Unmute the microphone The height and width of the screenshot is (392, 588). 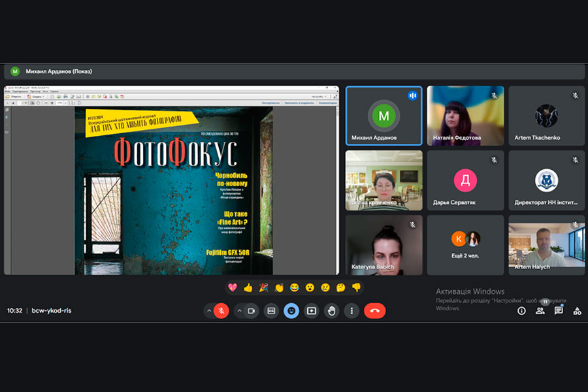coord(221,311)
